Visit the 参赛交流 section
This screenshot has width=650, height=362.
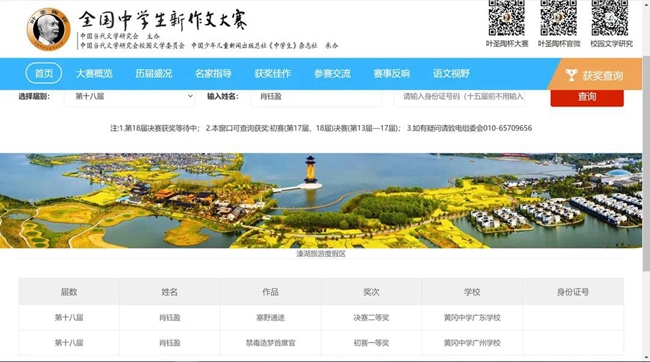[x=332, y=73]
